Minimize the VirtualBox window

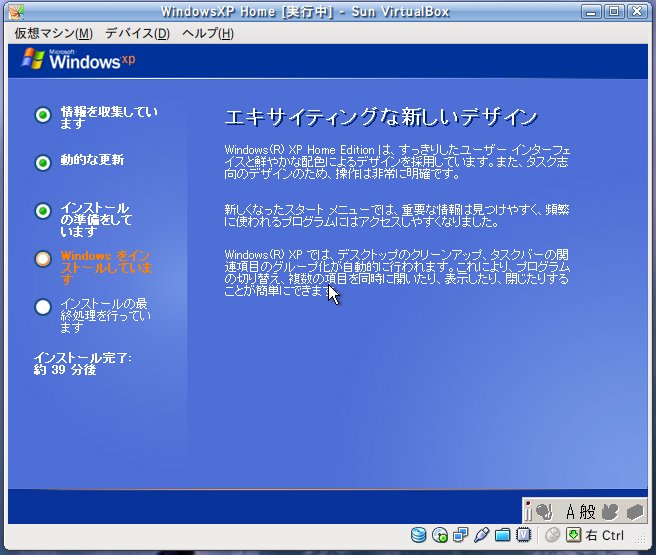(591, 11)
